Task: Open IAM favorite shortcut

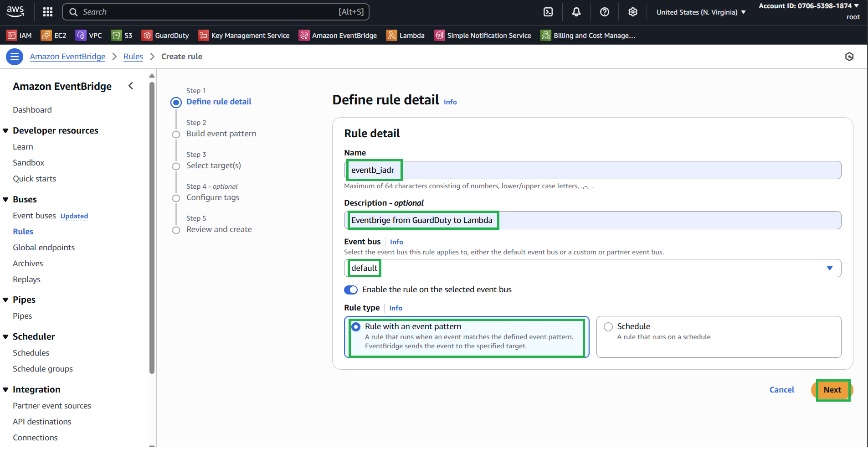Action: click(19, 36)
